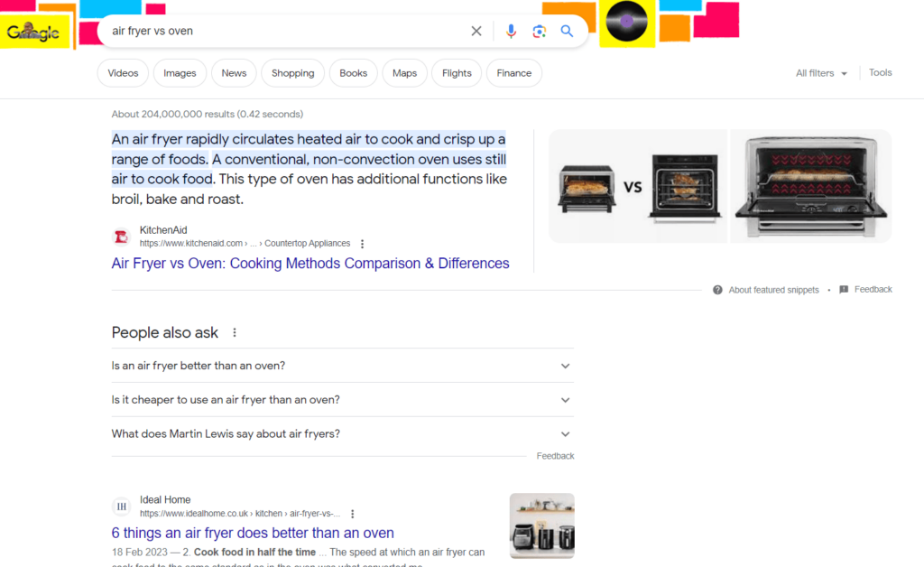
Task: Click the Feedback flag icon below the snippet
Action: pyautogui.click(x=845, y=289)
